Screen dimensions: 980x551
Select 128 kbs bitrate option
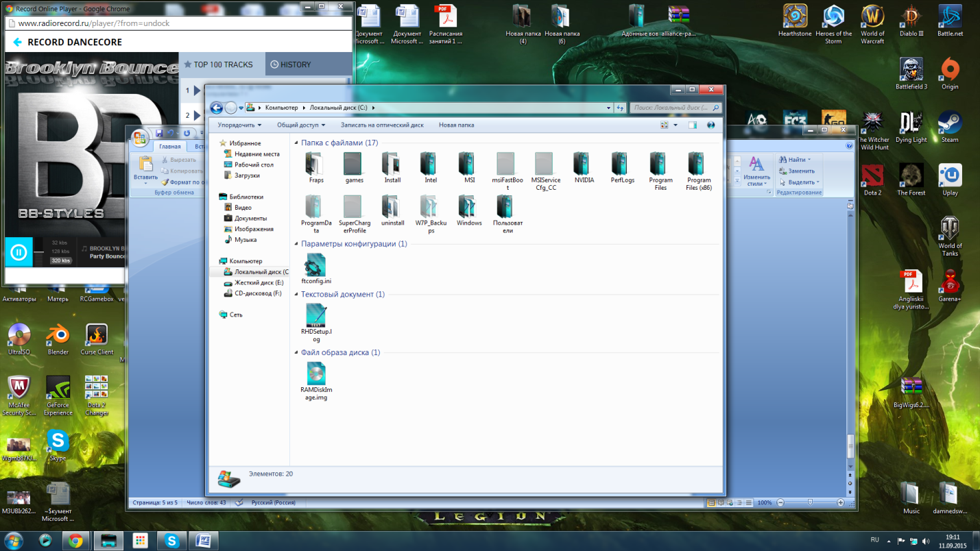(x=60, y=252)
